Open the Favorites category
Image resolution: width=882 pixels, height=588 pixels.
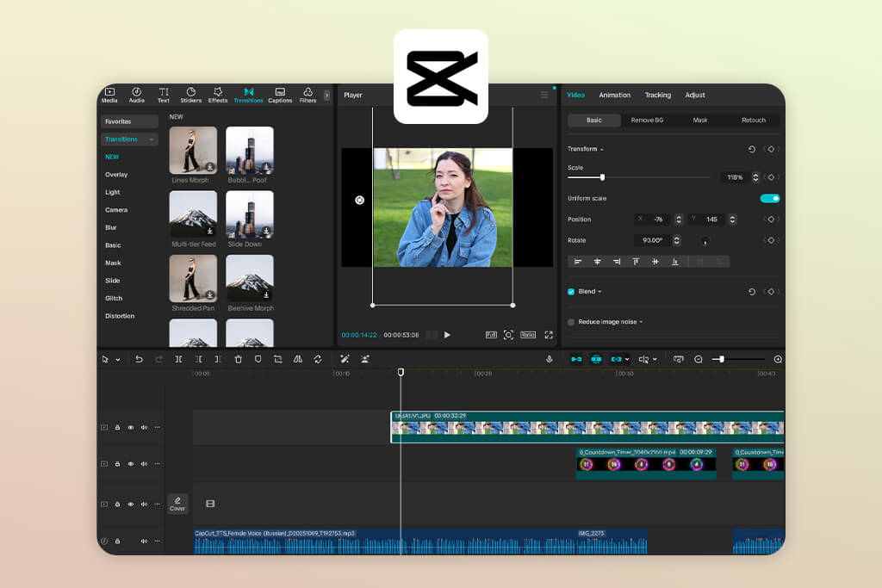click(x=129, y=121)
